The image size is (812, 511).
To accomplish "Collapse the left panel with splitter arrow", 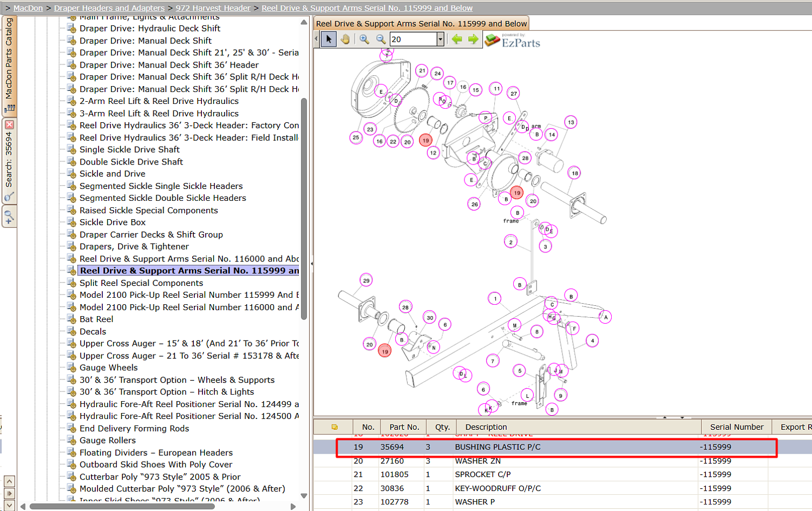I will 312,264.
